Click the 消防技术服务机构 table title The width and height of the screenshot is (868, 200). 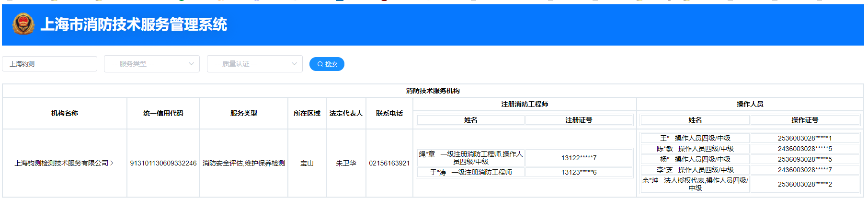click(433, 91)
